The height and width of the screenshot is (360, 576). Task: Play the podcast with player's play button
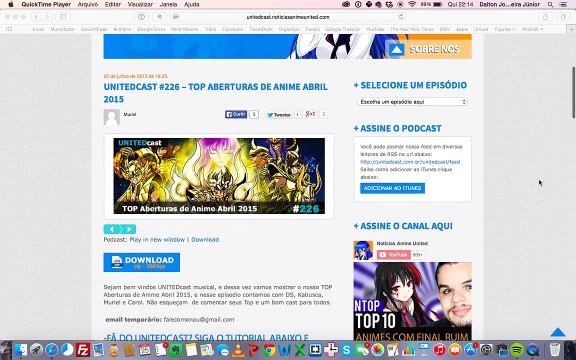(129, 229)
